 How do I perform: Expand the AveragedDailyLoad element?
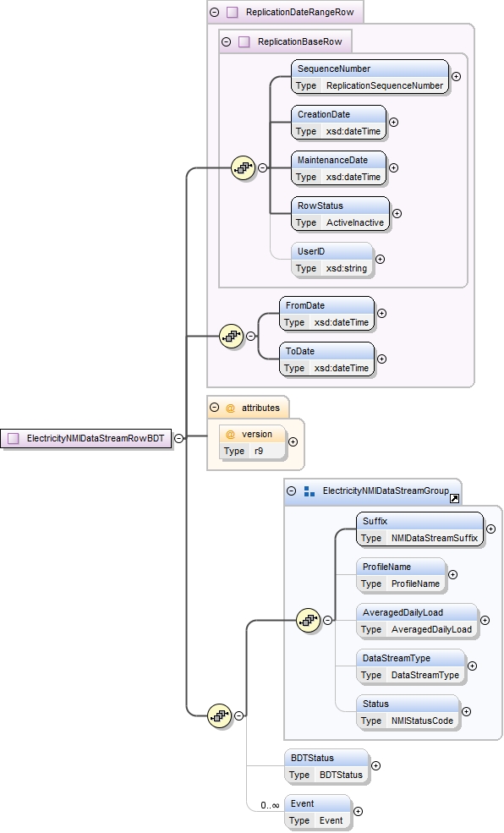point(485,621)
